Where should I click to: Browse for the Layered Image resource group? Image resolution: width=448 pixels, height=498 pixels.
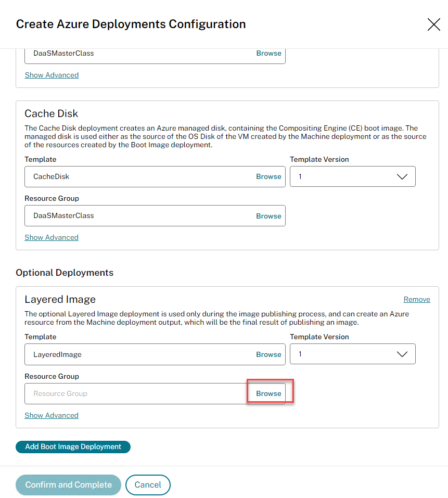pos(268,393)
